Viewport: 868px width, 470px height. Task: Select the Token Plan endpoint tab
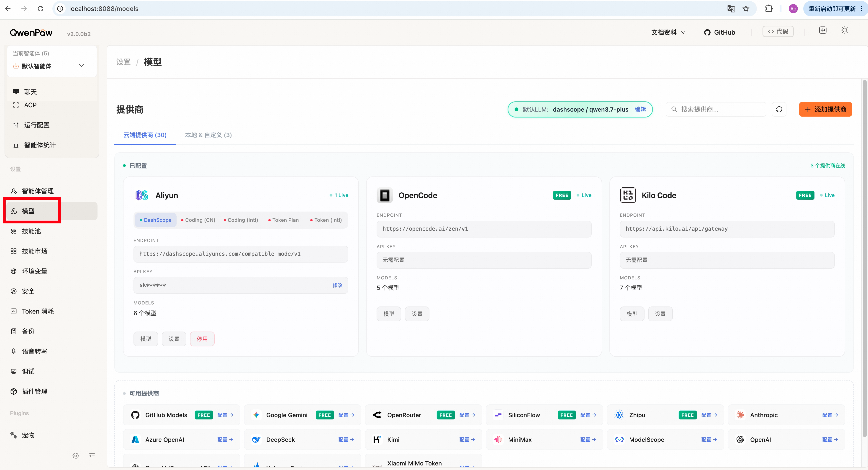(283, 220)
